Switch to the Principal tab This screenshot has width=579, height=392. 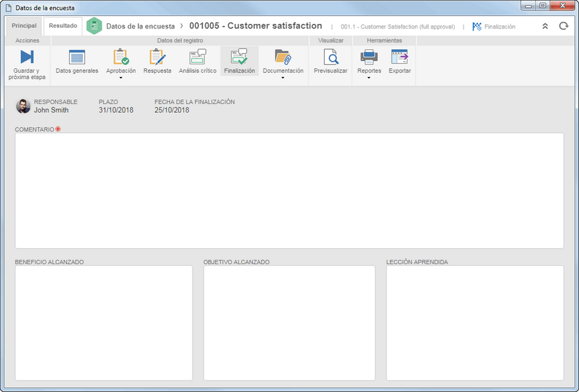24,26
